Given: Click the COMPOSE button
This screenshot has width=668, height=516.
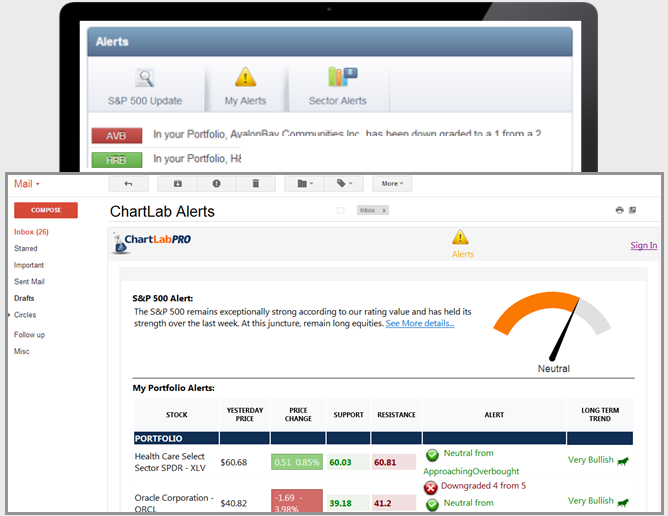Looking at the screenshot, I should click(46, 210).
